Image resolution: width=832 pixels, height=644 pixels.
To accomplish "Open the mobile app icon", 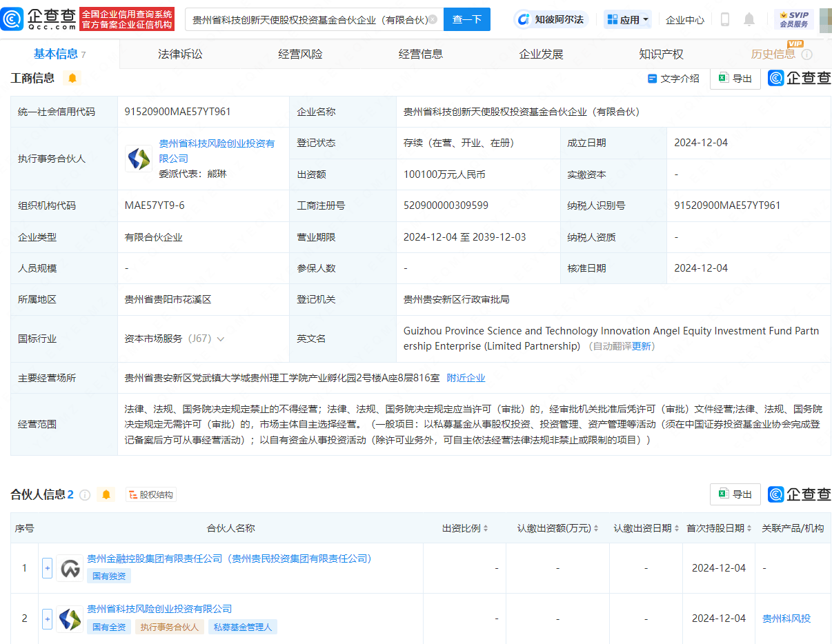I will tap(725, 19).
